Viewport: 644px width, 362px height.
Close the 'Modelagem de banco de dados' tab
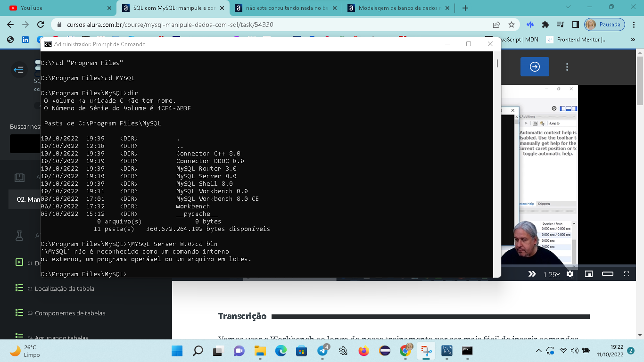click(448, 8)
